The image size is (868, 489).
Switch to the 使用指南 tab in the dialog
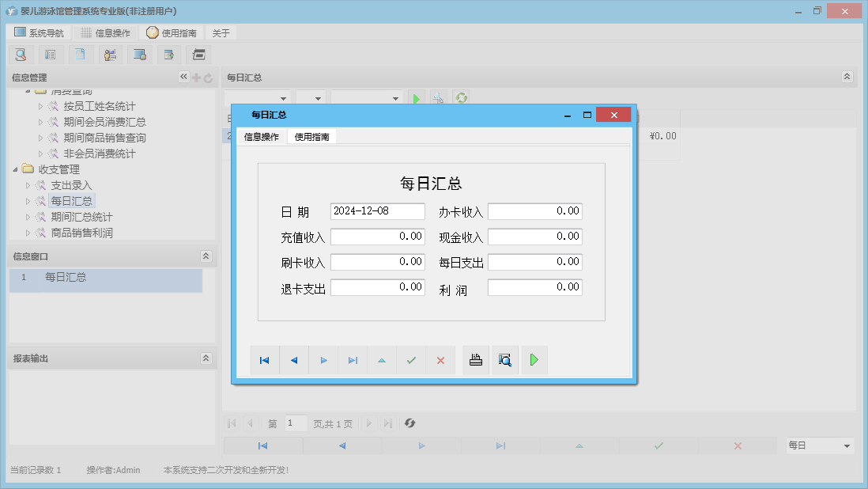314,136
